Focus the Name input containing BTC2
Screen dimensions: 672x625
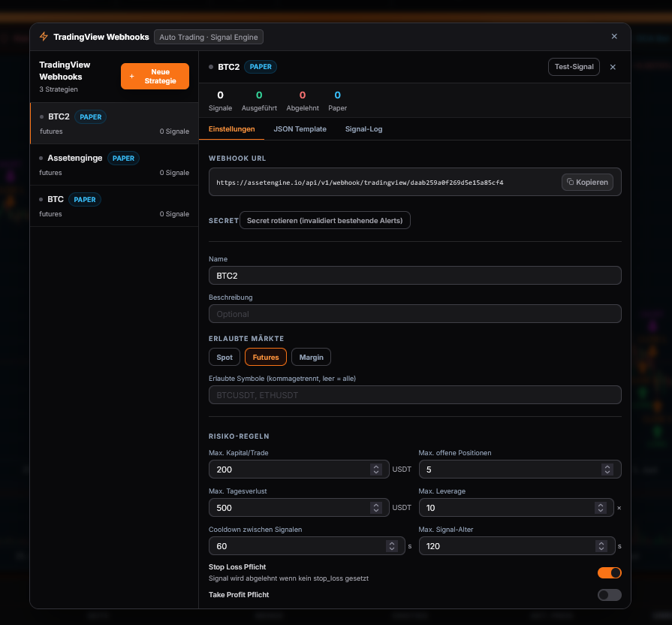pos(415,275)
